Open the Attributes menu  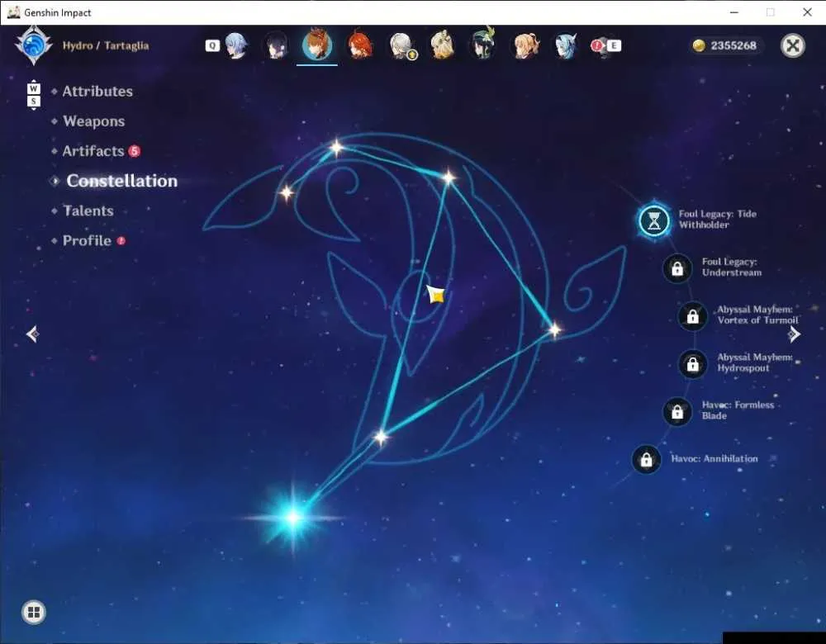pyautogui.click(x=97, y=91)
